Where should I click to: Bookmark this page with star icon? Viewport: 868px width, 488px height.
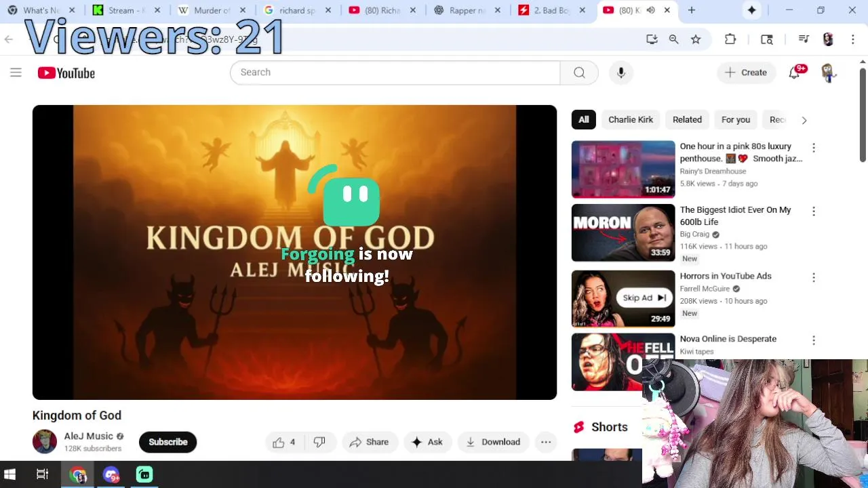pos(696,39)
